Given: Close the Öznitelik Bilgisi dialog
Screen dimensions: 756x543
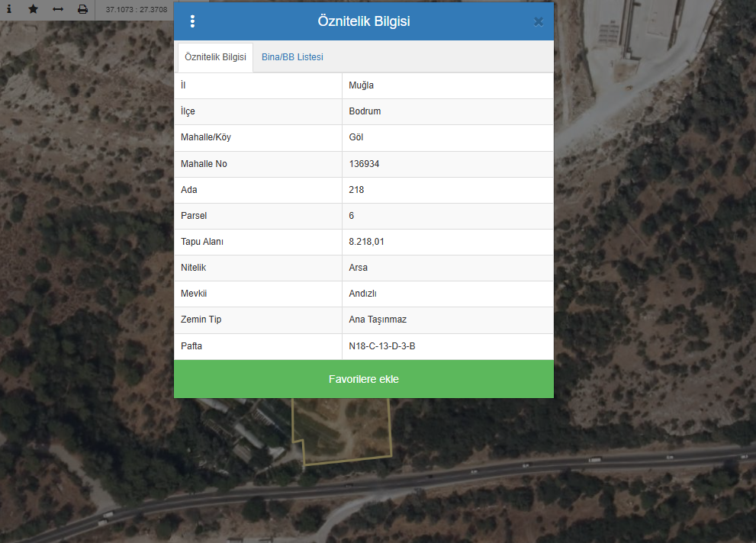Looking at the screenshot, I should coord(538,21).
